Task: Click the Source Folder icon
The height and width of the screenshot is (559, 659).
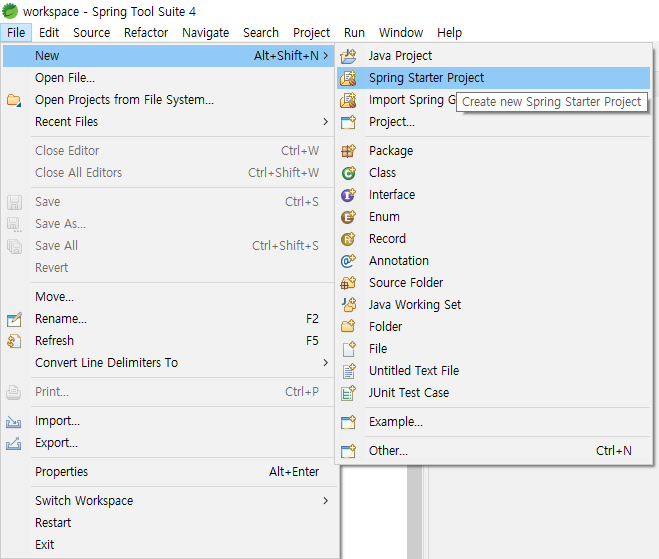Action: click(348, 282)
